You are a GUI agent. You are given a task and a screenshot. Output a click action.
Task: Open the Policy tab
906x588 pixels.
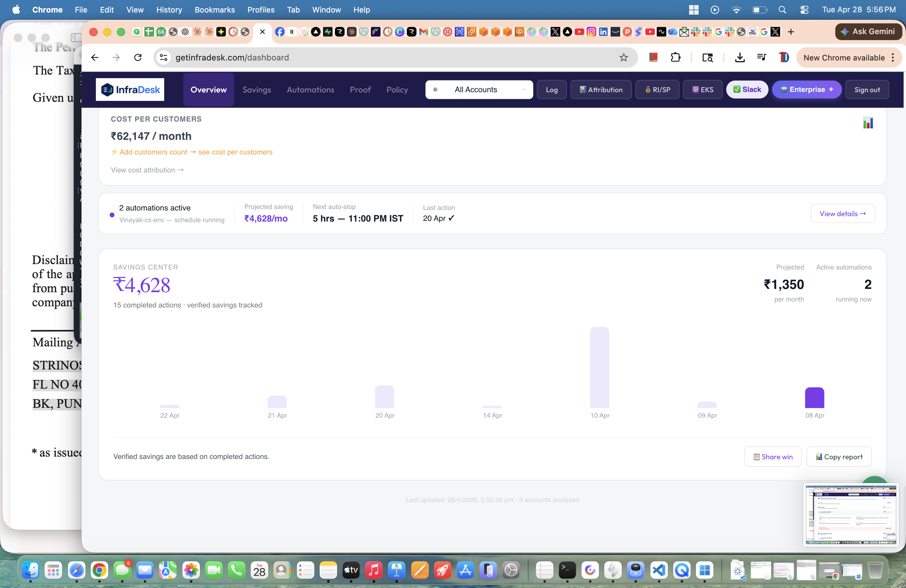(x=397, y=90)
